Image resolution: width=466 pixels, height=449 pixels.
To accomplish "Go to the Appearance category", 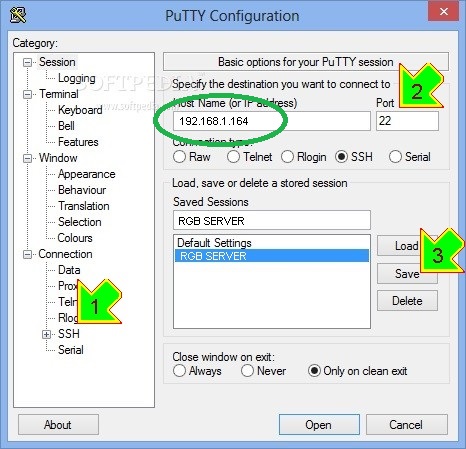I will pyautogui.click(x=87, y=174).
